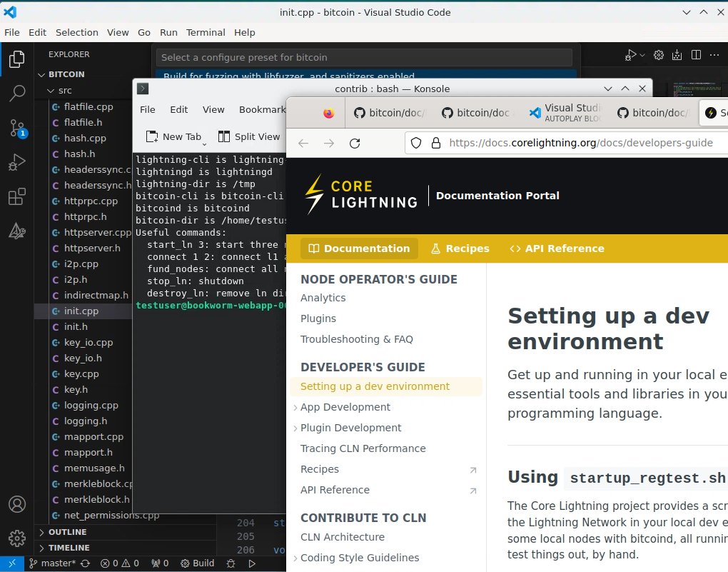Open the Tracing CLN Performance page

pyautogui.click(x=363, y=448)
